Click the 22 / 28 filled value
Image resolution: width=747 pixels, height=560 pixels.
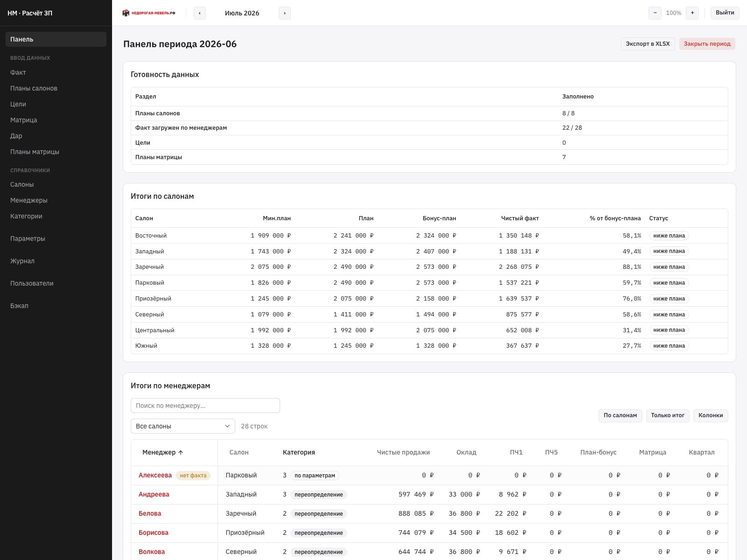pos(572,128)
